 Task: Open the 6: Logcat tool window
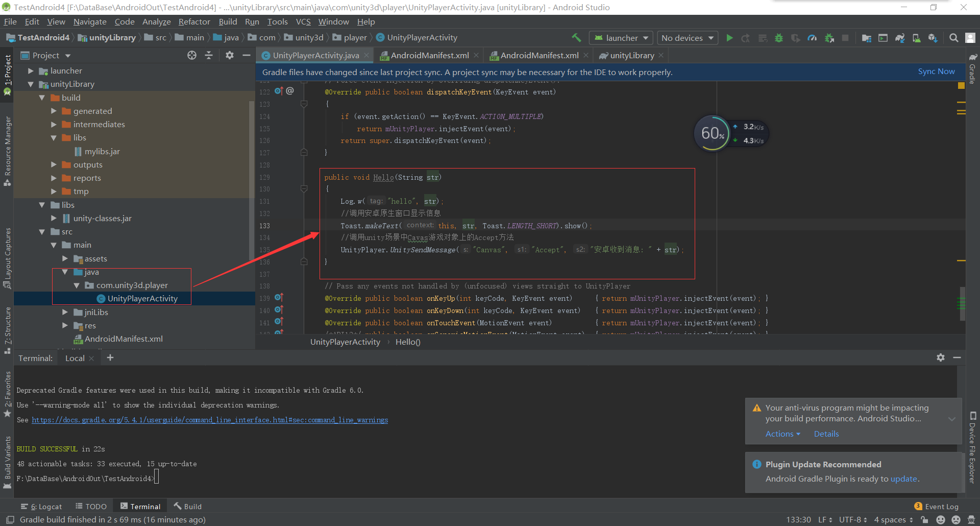41,506
